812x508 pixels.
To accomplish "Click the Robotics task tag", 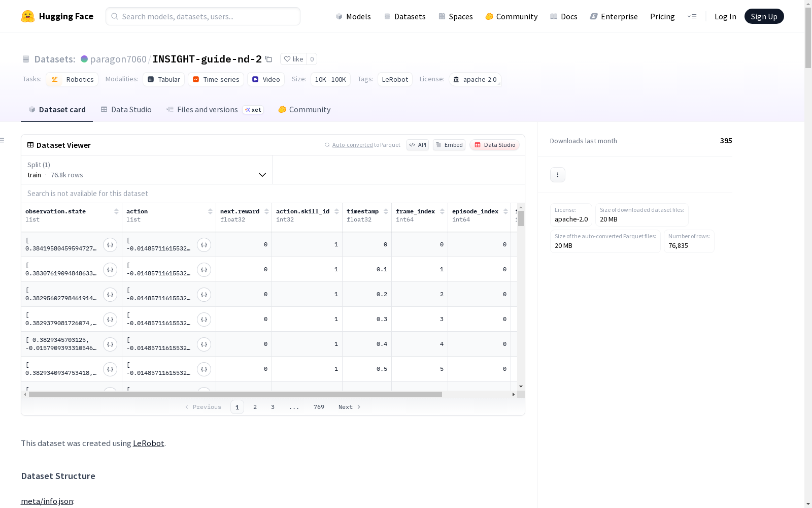I will 72,79.
